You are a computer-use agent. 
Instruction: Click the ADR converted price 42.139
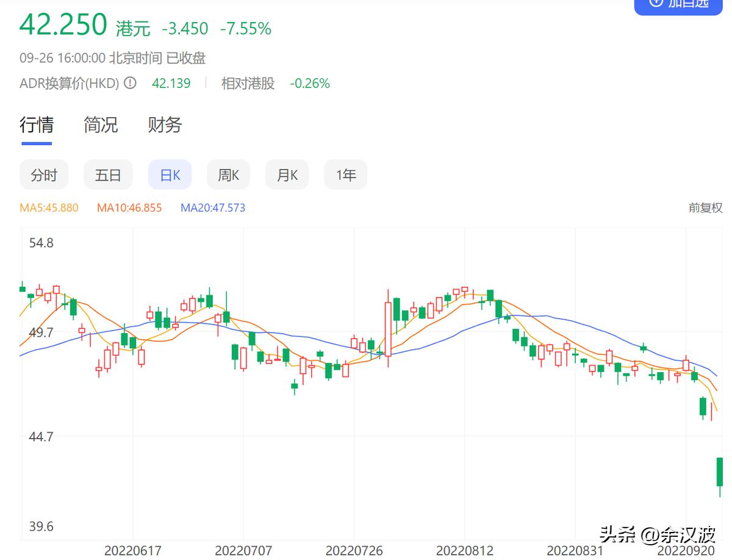click(172, 83)
